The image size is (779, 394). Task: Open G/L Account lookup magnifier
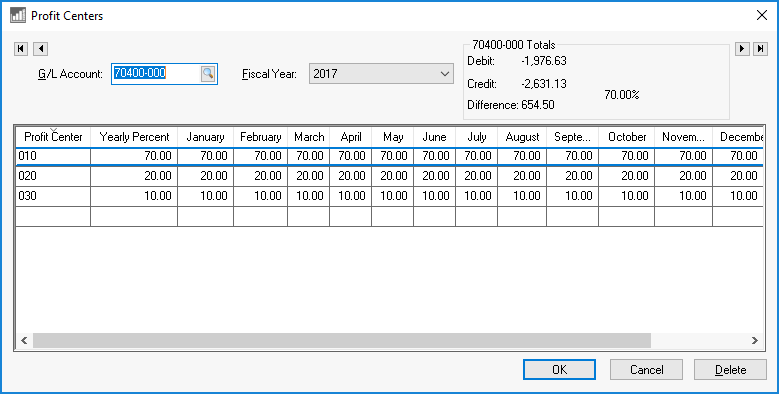[208, 74]
